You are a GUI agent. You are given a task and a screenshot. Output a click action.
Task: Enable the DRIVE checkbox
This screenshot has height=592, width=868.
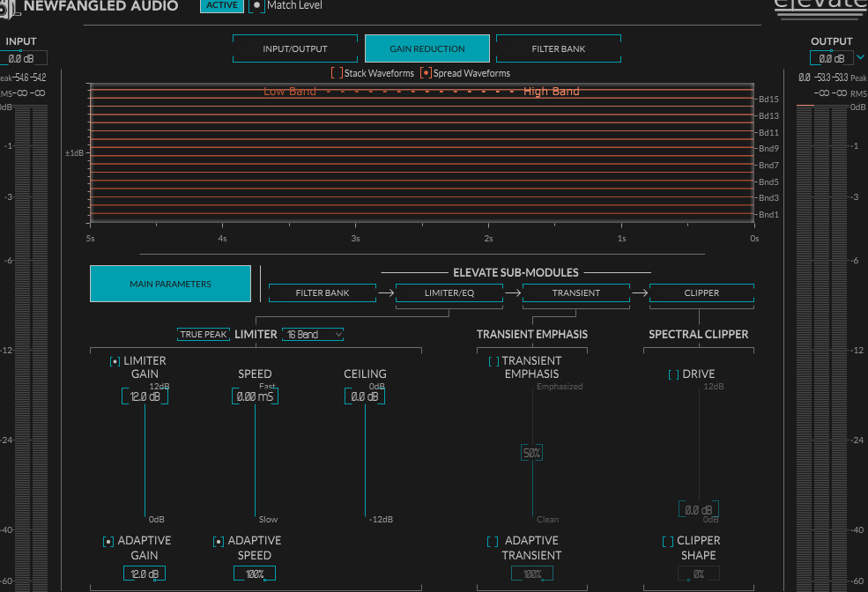pyautogui.click(x=674, y=374)
